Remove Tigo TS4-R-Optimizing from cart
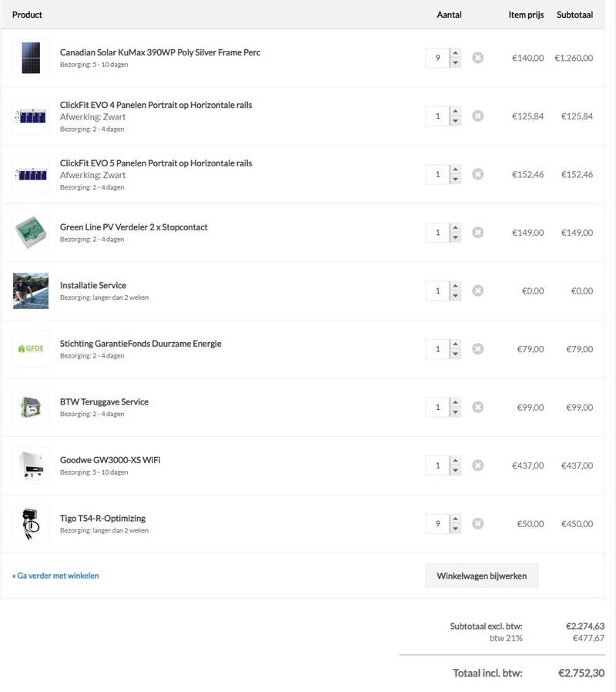The height and width of the screenshot is (692, 616). tap(477, 524)
